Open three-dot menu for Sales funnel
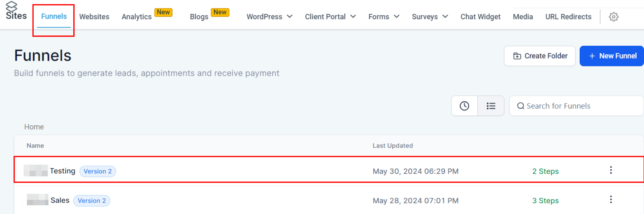The width and height of the screenshot is (644, 214). click(611, 200)
